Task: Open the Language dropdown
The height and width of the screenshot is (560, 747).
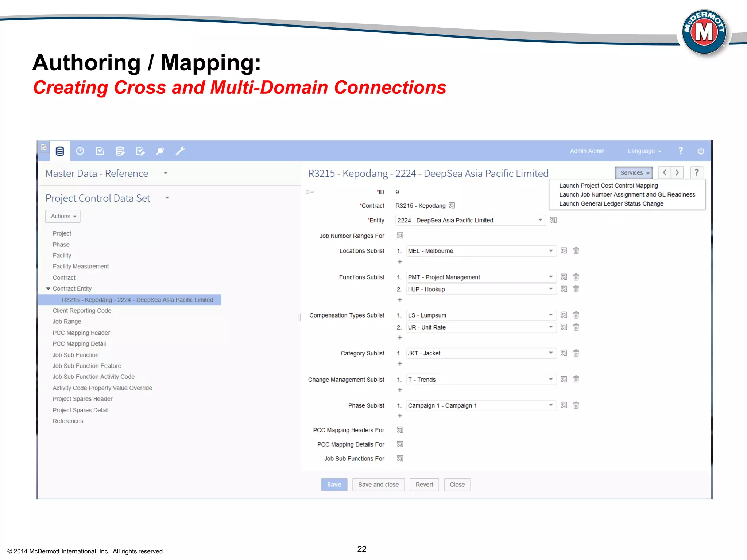Action: pos(644,151)
